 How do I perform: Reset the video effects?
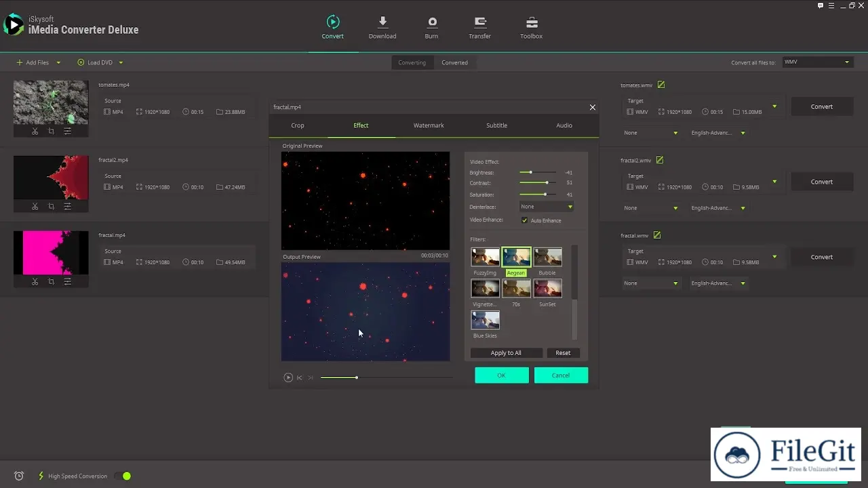tap(563, 352)
